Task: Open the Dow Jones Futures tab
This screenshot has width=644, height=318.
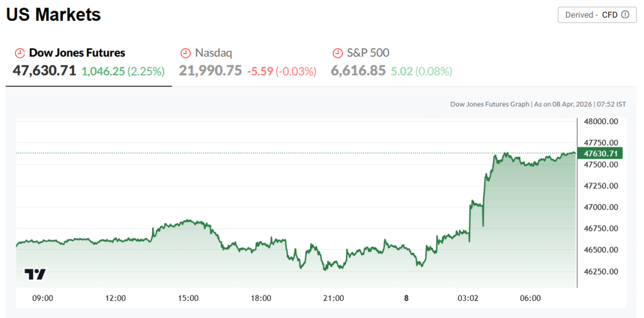Action: pyautogui.click(x=77, y=53)
